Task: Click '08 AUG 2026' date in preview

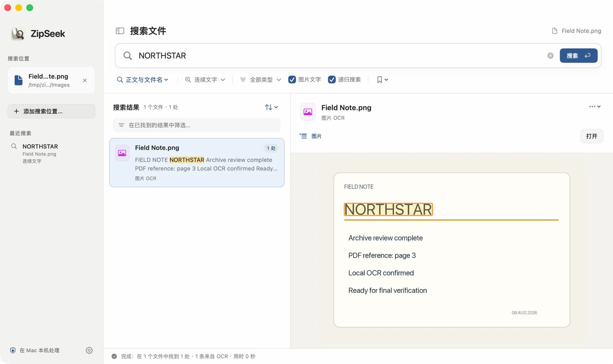Action: tap(524, 313)
